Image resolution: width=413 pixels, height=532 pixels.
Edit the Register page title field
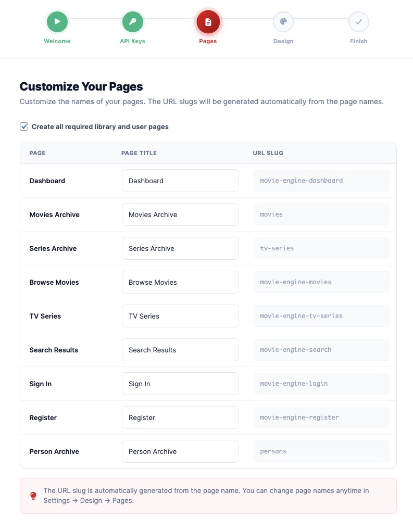(180, 417)
